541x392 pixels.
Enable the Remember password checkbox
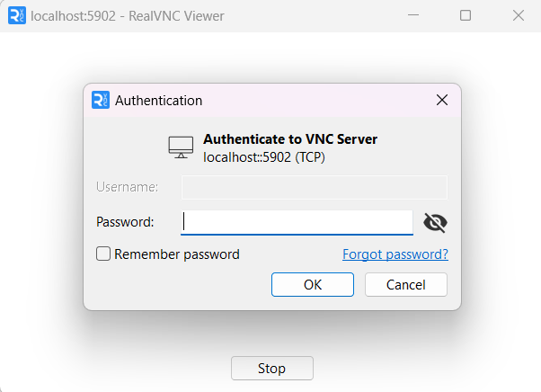click(103, 254)
